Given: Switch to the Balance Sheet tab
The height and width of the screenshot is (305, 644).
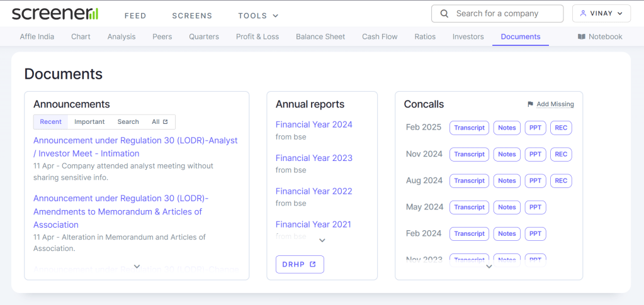Looking at the screenshot, I should [x=320, y=36].
